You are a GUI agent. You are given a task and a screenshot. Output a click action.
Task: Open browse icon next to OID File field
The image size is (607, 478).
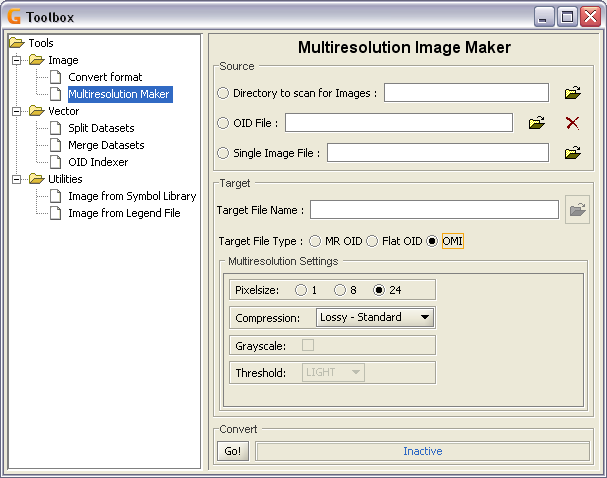(x=537, y=123)
